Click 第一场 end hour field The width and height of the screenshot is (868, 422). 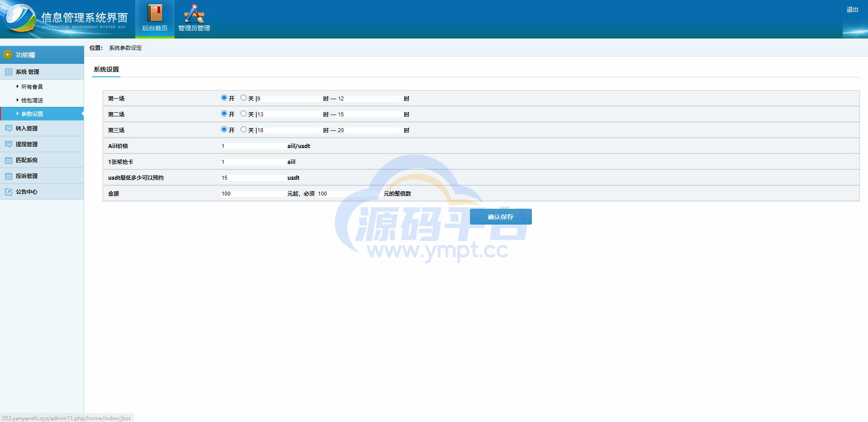370,99
